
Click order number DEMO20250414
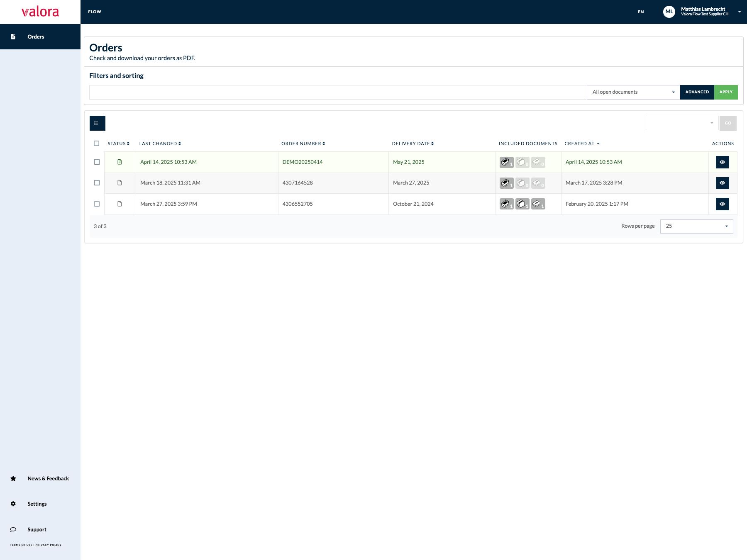click(x=303, y=162)
